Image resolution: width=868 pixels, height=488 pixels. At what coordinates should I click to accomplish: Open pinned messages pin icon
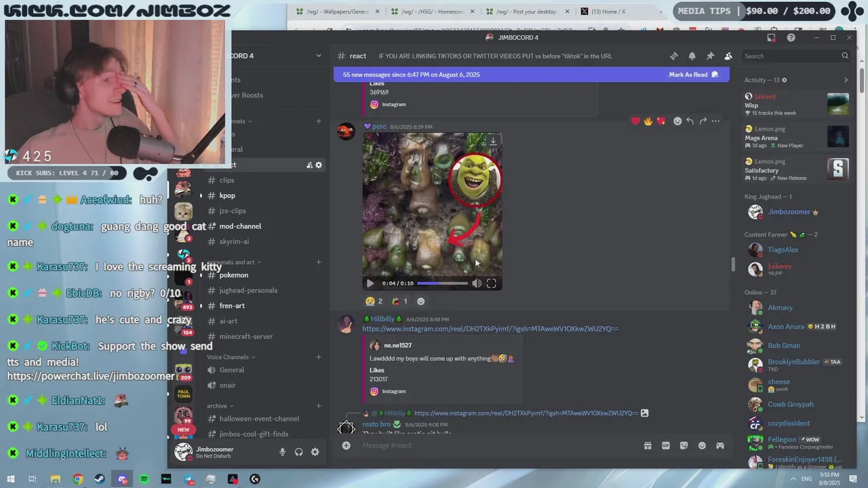coord(710,56)
